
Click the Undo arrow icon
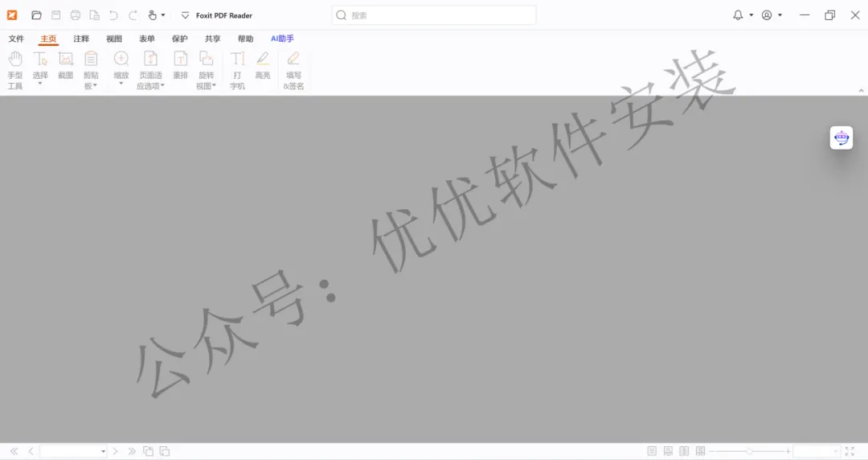click(113, 15)
